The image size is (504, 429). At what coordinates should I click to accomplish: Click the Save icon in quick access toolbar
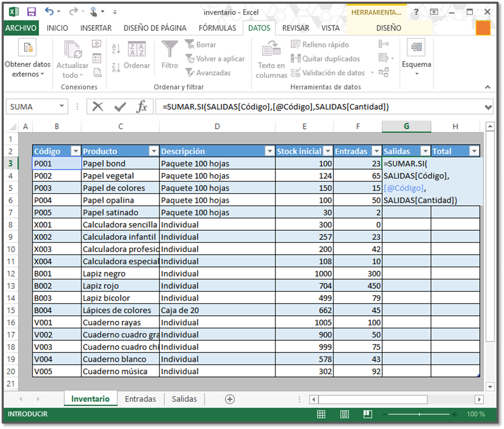click(31, 12)
